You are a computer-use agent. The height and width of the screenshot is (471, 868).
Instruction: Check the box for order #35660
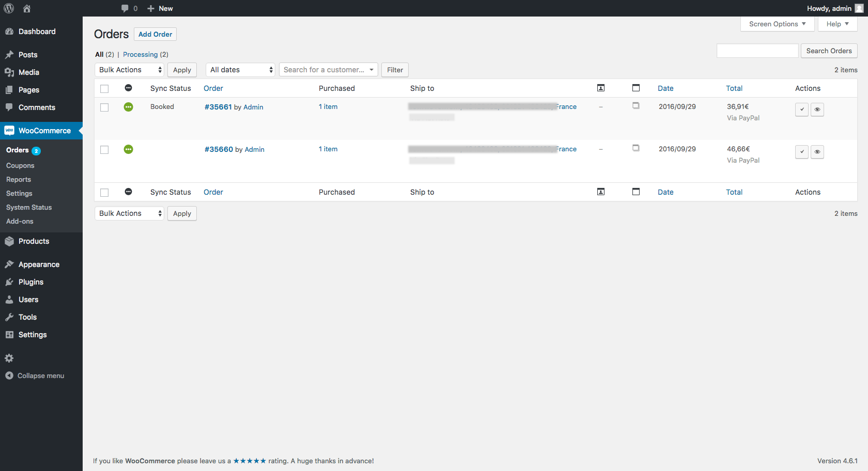[104, 150]
